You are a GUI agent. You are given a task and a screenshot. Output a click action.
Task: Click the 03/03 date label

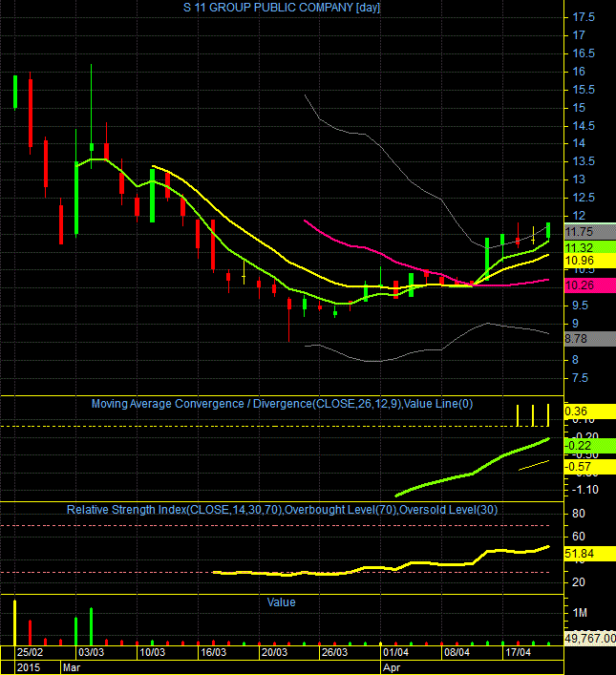[x=91, y=652]
